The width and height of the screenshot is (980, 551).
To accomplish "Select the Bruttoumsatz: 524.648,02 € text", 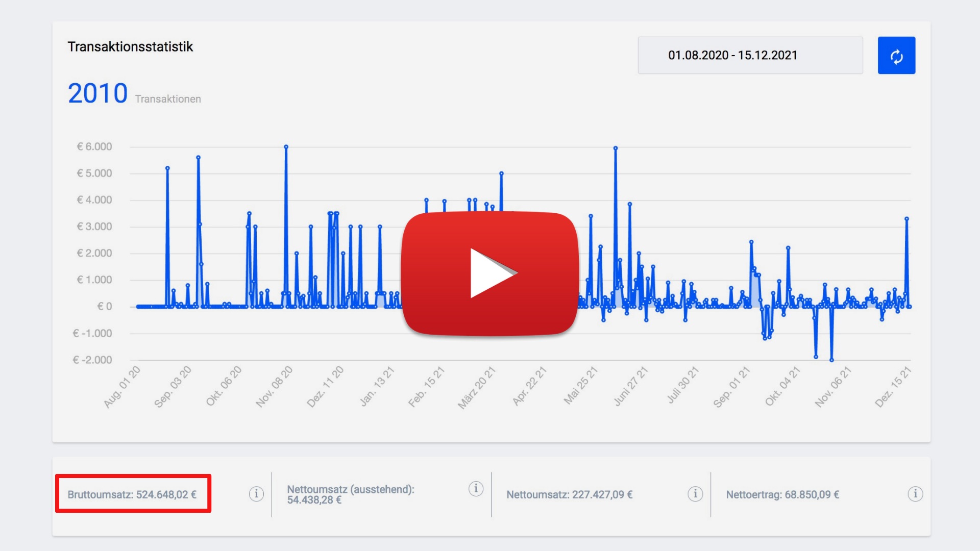I will pos(132,494).
